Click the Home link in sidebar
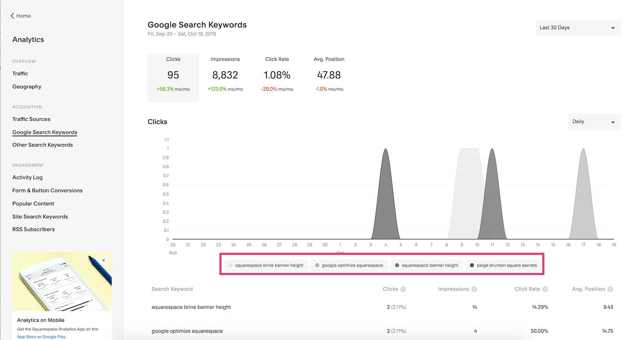This screenshot has width=644, height=340. click(x=24, y=16)
